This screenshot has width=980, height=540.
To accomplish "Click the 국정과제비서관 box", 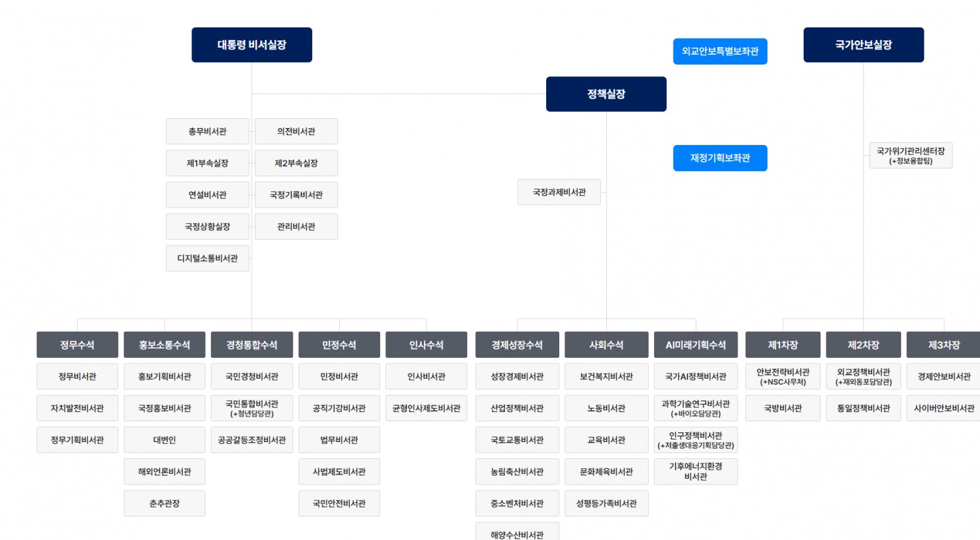I will (559, 191).
